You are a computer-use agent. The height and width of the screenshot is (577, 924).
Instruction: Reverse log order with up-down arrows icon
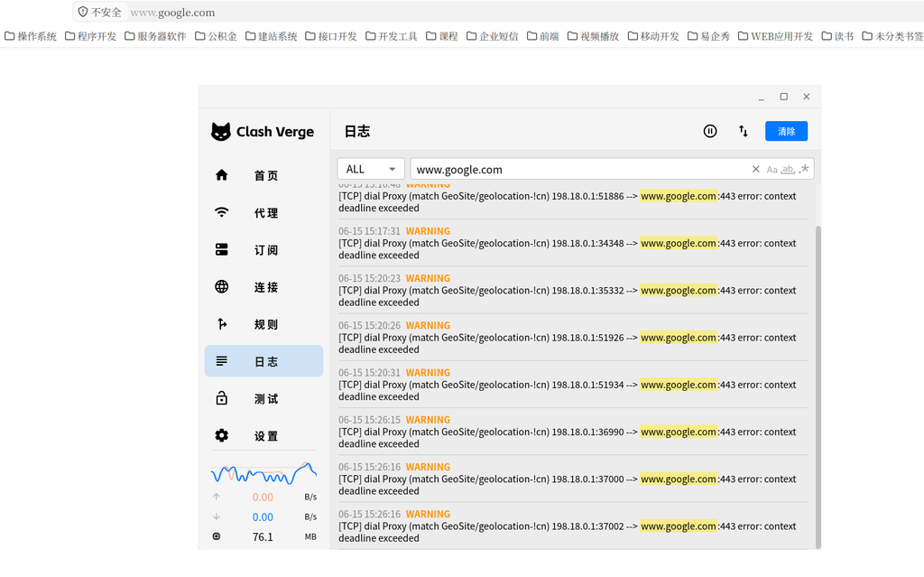[x=744, y=131]
